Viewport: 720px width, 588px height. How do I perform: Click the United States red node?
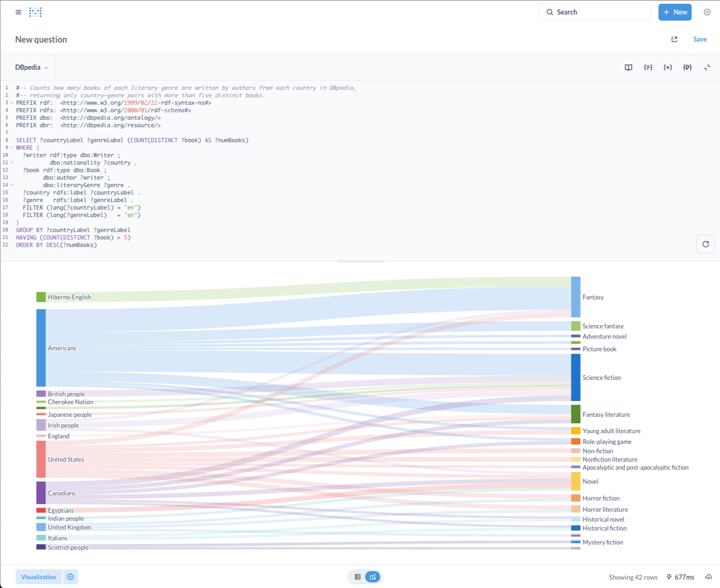coord(41,459)
